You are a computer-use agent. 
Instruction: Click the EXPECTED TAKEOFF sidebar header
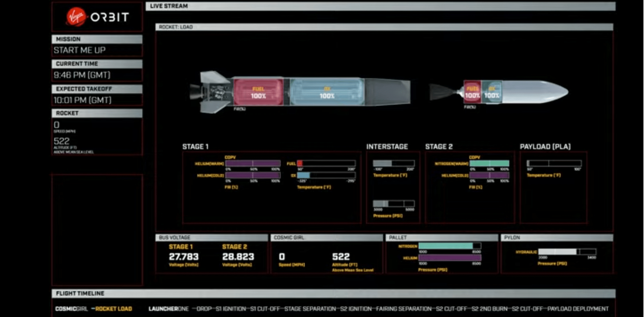[x=97, y=89]
